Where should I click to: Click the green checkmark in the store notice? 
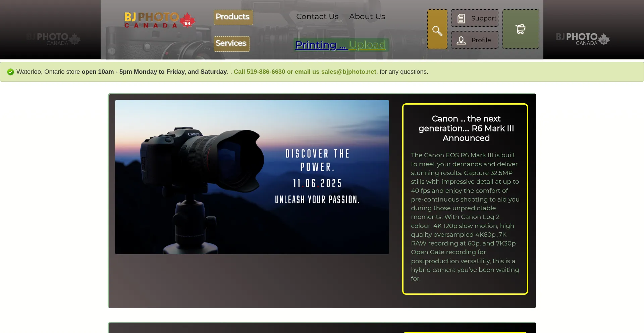(10, 72)
